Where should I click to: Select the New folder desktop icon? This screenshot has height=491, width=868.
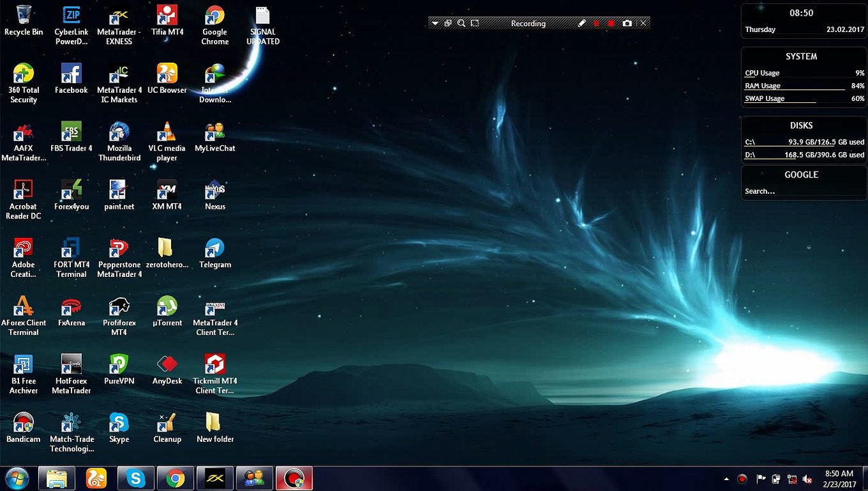coord(215,428)
